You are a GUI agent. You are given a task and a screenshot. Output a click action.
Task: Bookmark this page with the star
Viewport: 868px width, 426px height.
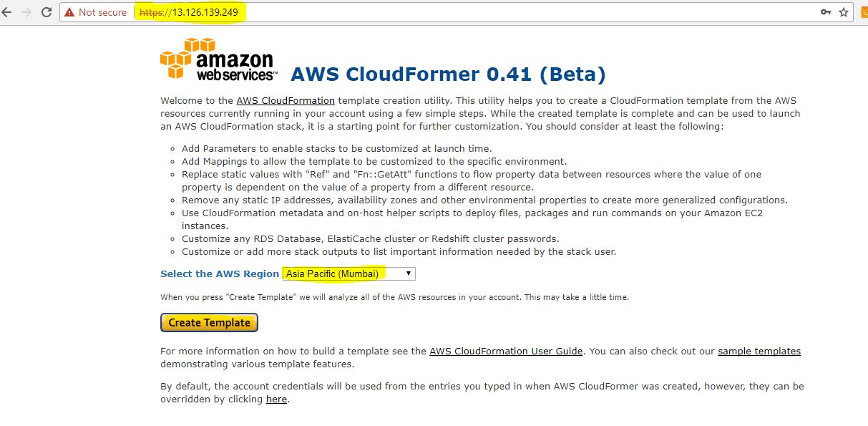(x=844, y=12)
